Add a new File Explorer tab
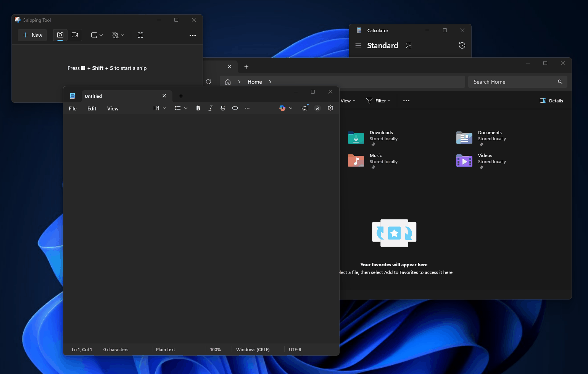The image size is (588, 374). (x=246, y=66)
